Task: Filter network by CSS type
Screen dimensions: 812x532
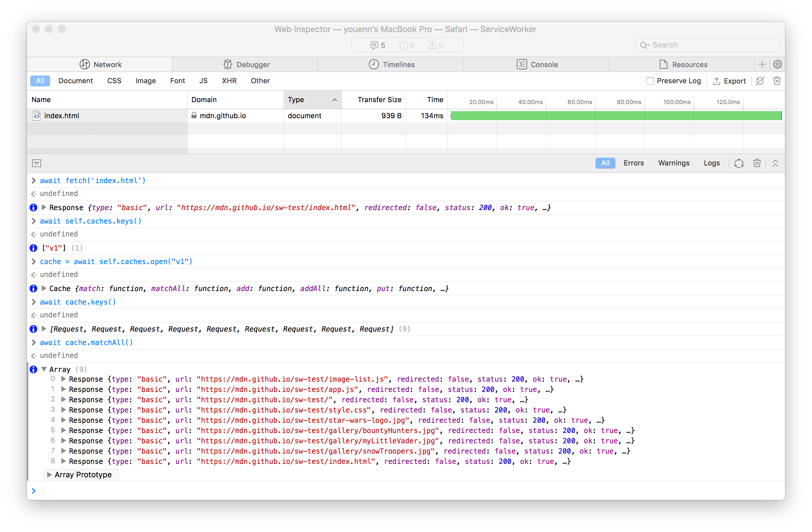Action: coord(114,81)
